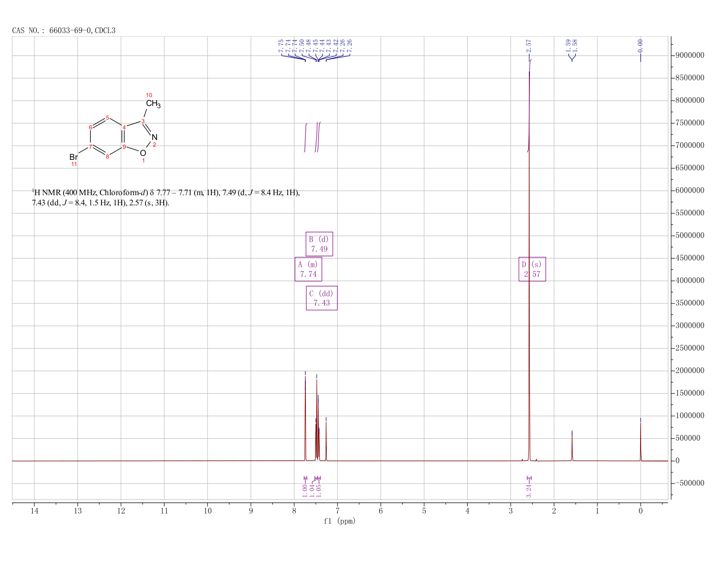Click red atom number 6 on the ring

[x=90, y=127]
